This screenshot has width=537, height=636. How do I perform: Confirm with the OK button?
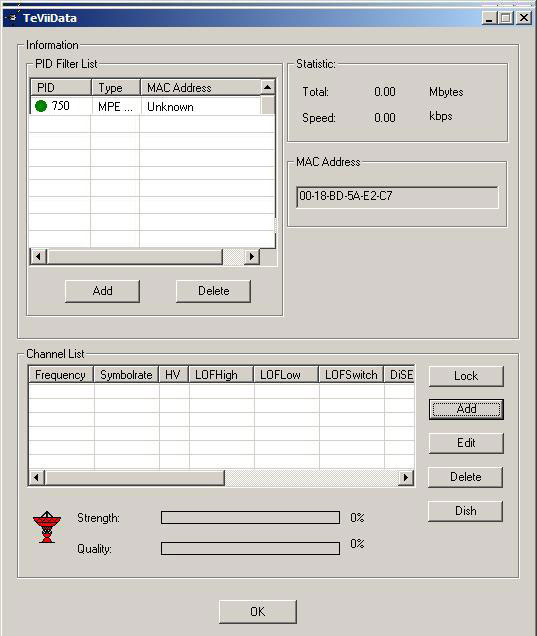coord(258,612)
